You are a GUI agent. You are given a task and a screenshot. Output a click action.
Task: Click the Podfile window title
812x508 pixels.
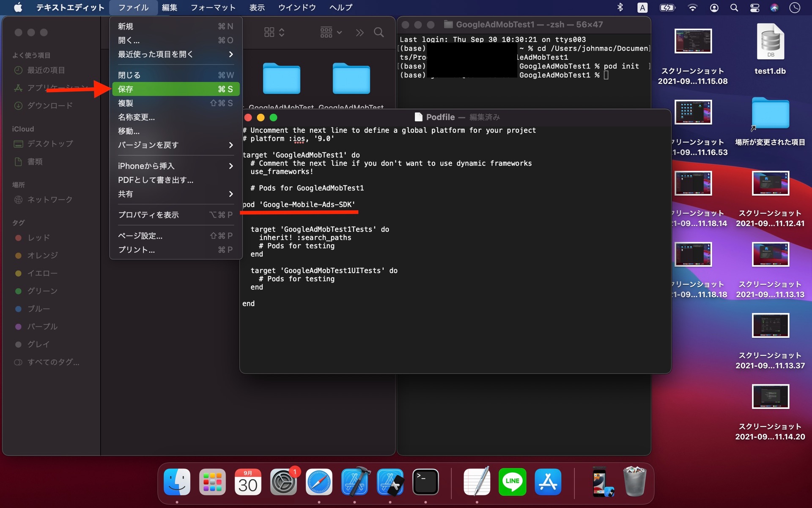click(440, 117)
